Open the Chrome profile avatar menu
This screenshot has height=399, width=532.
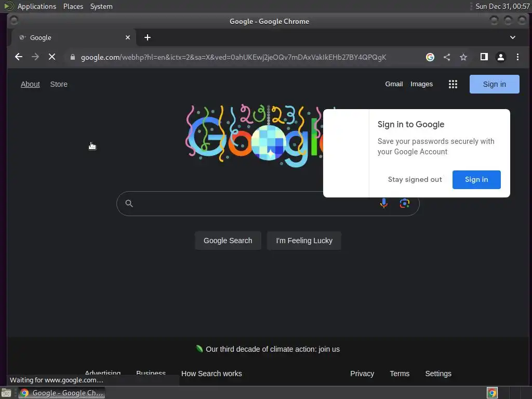501,57
